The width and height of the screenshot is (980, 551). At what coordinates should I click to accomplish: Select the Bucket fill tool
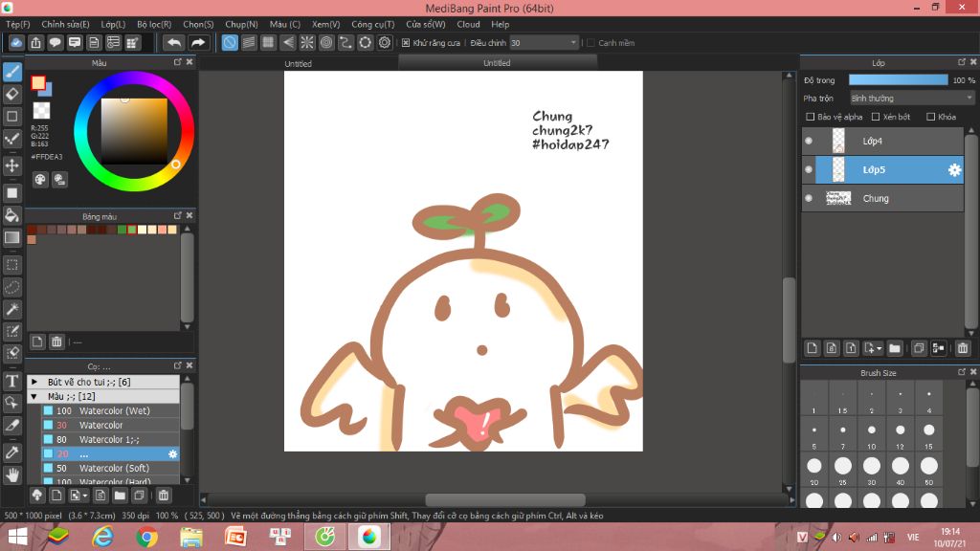click(11, 215)
